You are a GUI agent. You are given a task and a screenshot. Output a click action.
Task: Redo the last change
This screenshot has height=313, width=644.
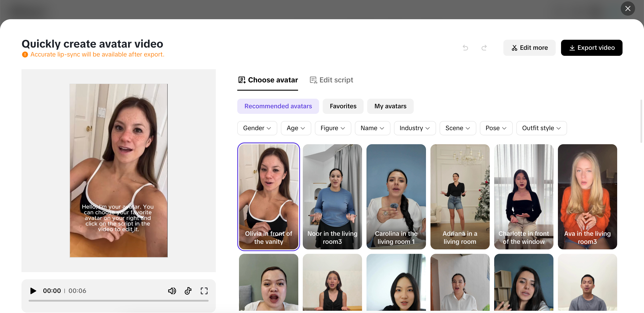(484, 47)
